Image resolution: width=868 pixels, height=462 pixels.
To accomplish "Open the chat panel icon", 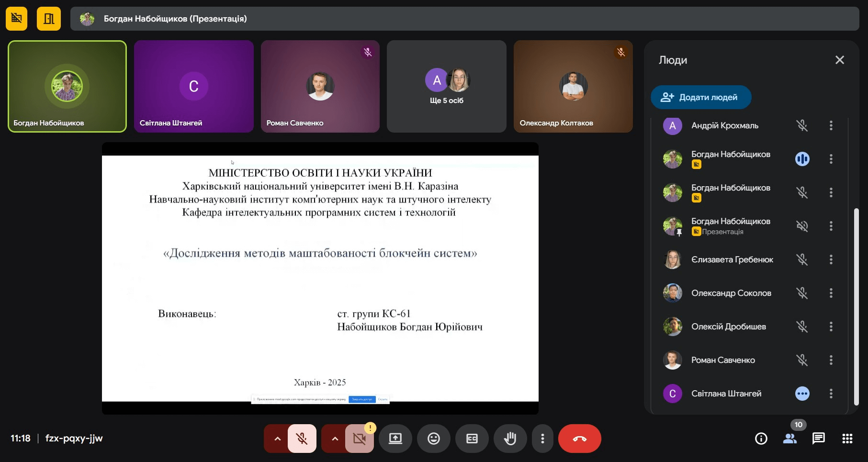I will pos(818,439).
